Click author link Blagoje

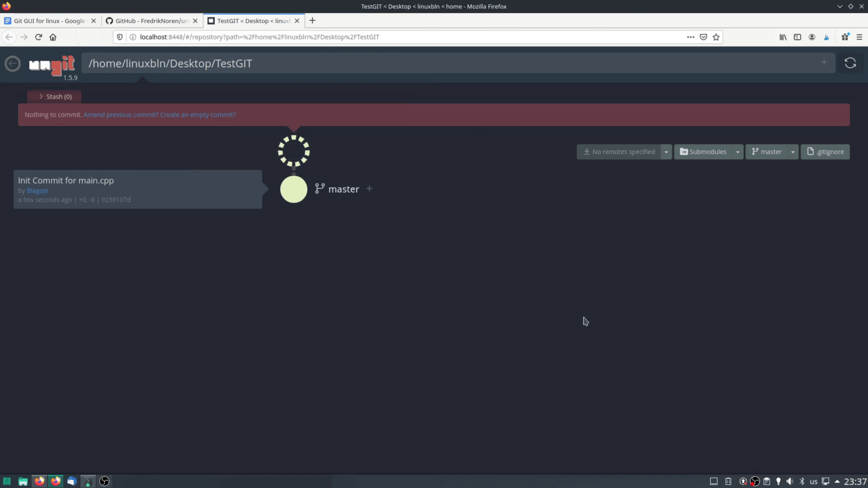(37, 191)
